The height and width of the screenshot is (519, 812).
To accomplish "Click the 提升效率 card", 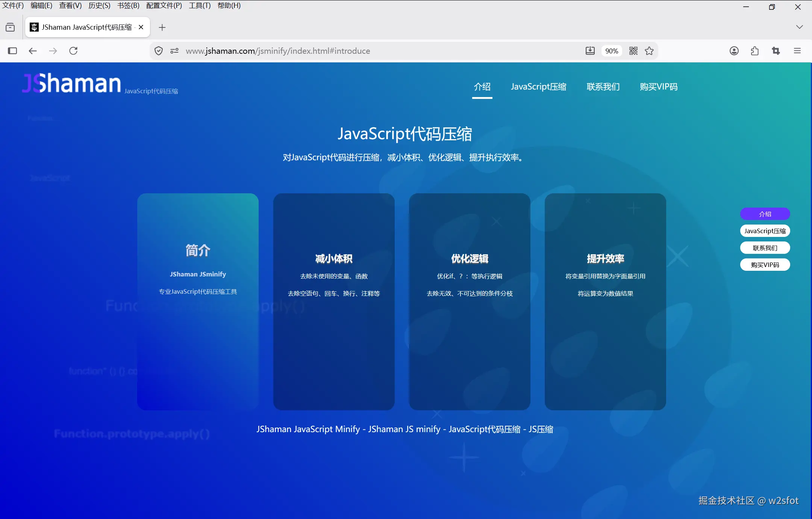I will [x=605, y=302].
